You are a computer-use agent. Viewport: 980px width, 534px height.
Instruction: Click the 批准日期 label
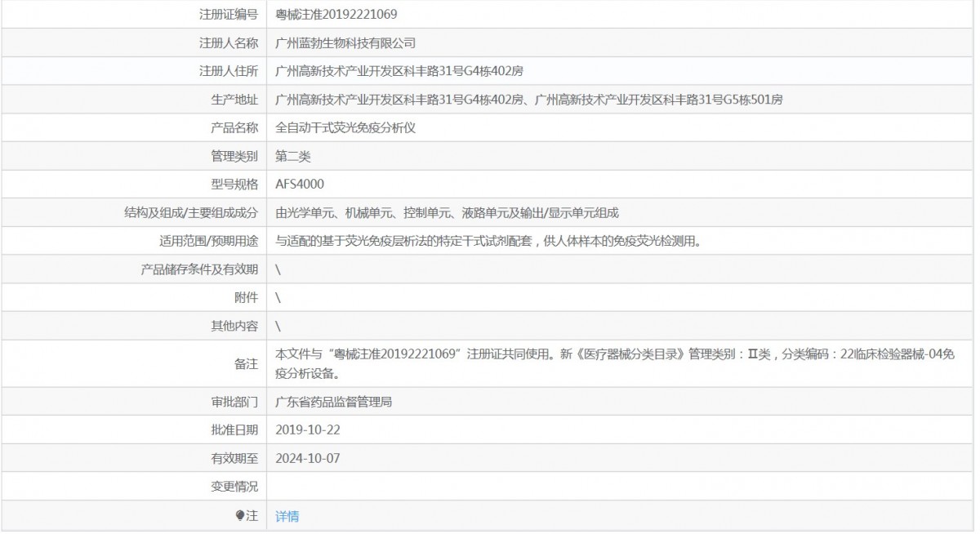234,429
